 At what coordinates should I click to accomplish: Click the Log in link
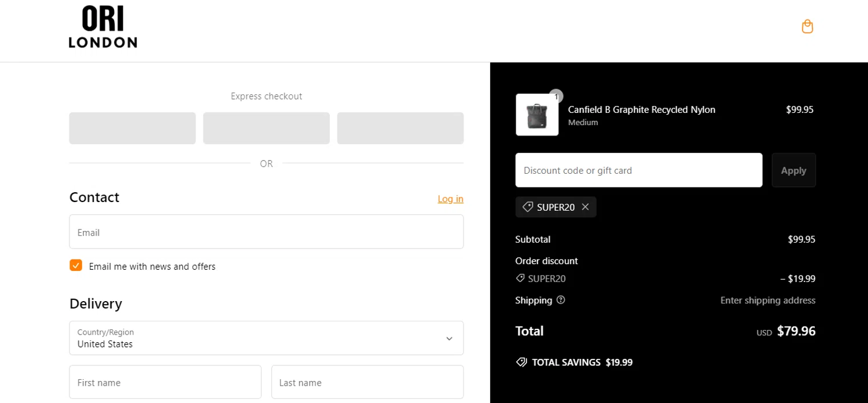(x=450, y=199)
